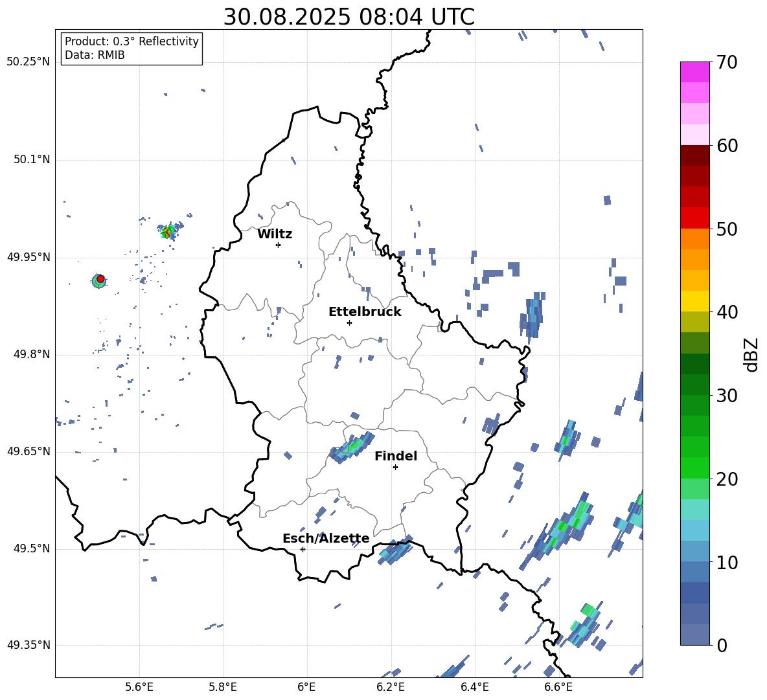The image size is (767, 700).
Task: Click the 49.35°N latitude tick label
Action: pyautogui.click(x=28, y=645)
